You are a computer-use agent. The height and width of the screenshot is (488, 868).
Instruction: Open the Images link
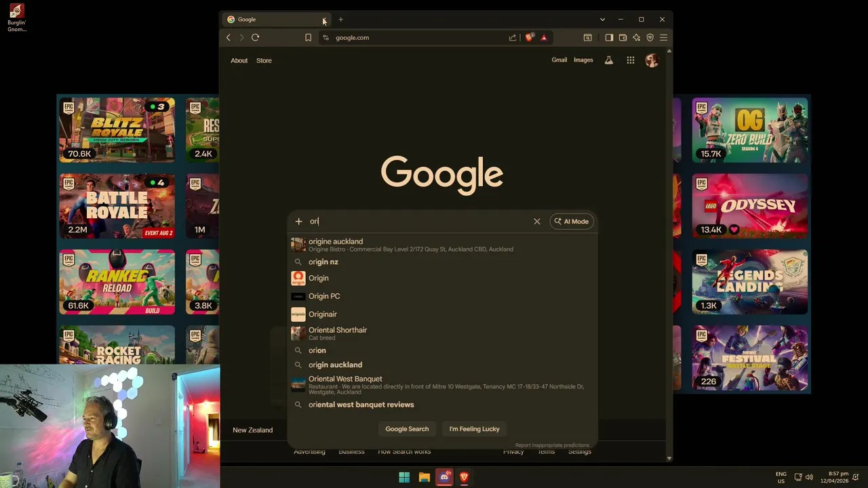(x=583, y=60)
